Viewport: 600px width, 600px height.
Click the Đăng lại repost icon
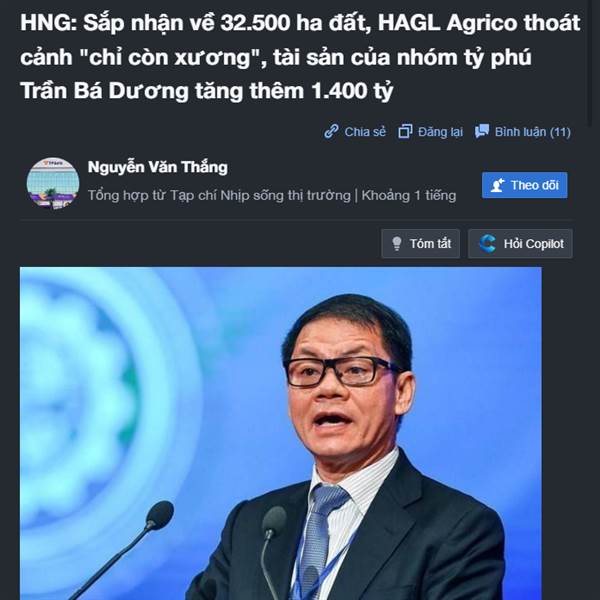pyautogui.click(x=405, y=131)
